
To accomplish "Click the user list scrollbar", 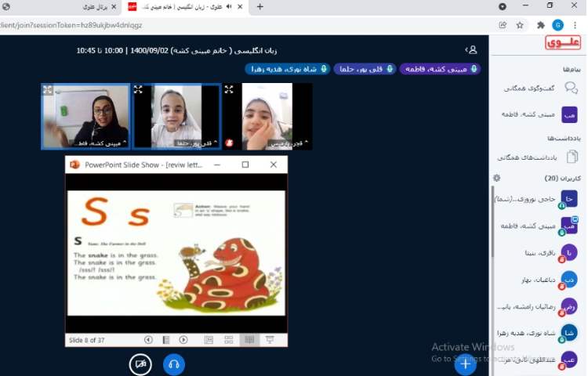I will coord(492,235).
